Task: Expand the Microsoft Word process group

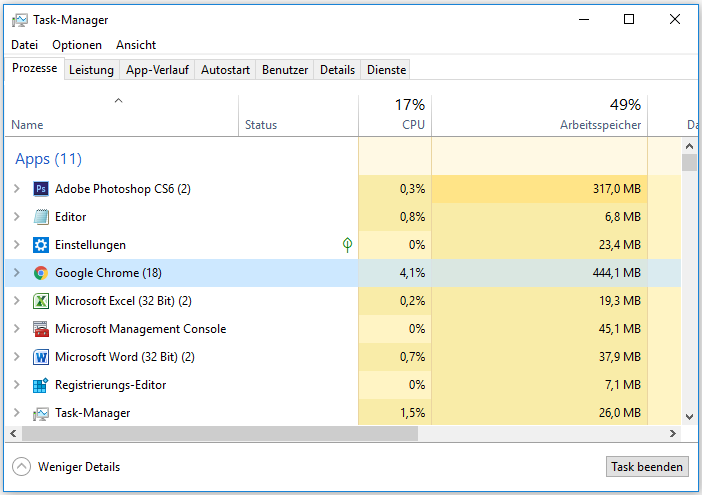Action: (17, 357)
